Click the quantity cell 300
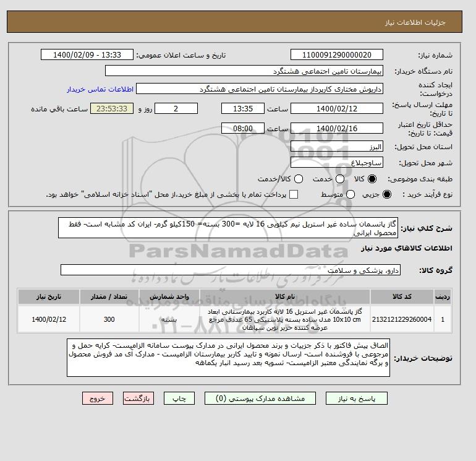476x461 pixels. pyautogui.click(x=109, y=319)
